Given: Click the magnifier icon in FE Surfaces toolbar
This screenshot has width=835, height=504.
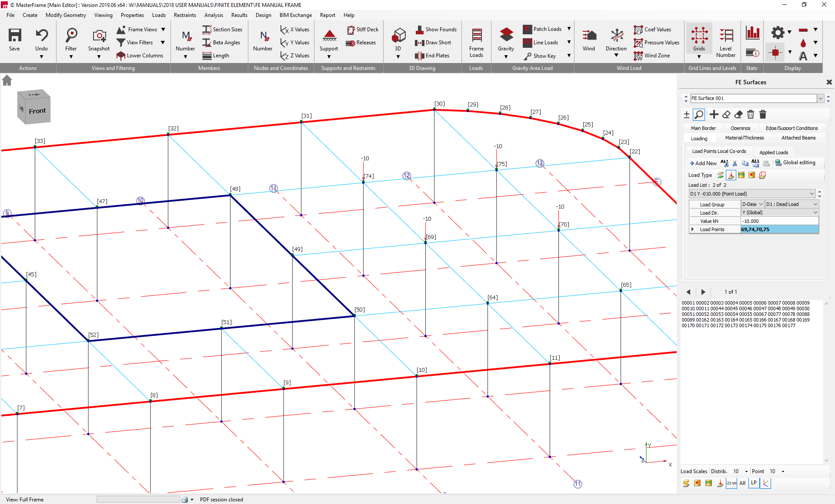Looking at the screenshot, I should point(698,114).
